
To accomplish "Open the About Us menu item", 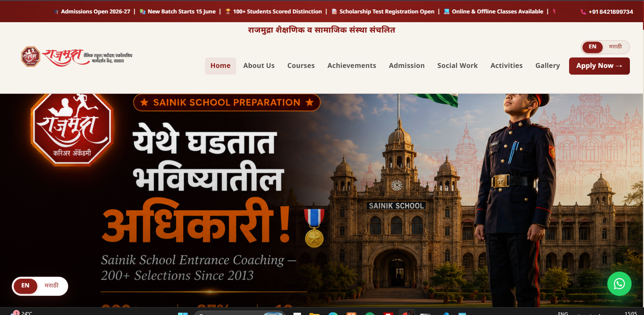I will coord(259,66).
